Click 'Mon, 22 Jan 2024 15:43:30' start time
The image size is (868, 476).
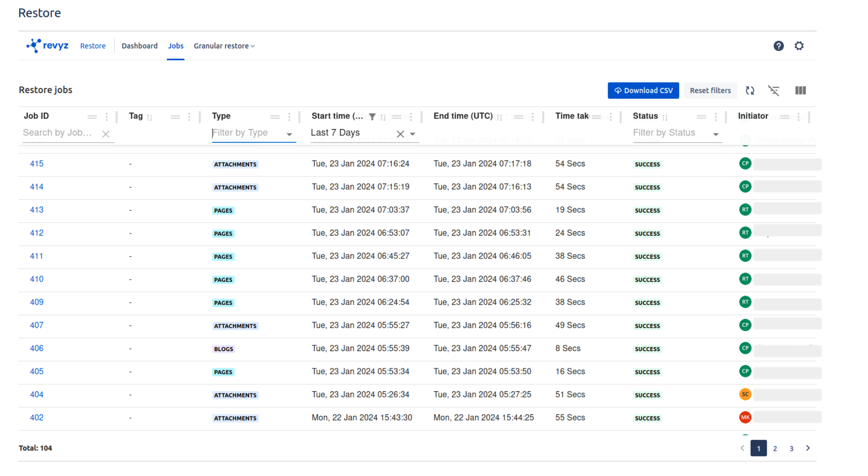click(362, 418)
